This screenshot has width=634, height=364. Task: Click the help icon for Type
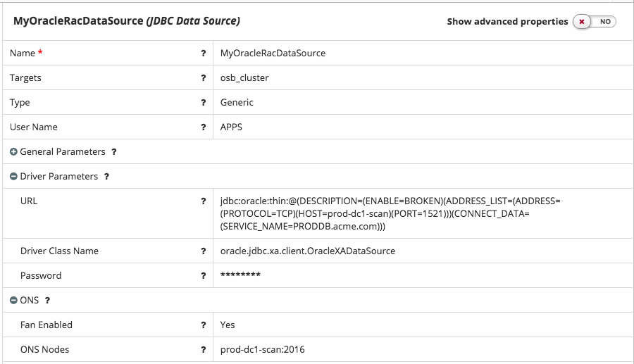coord(204,103)
